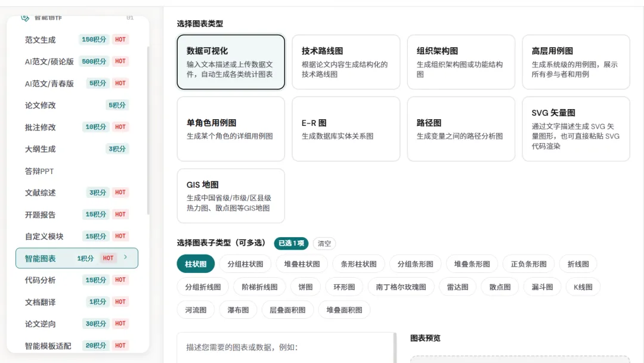Select 自定义模块 in the sidebar
This screenshot has height=363, width=644.
point(77,237)
